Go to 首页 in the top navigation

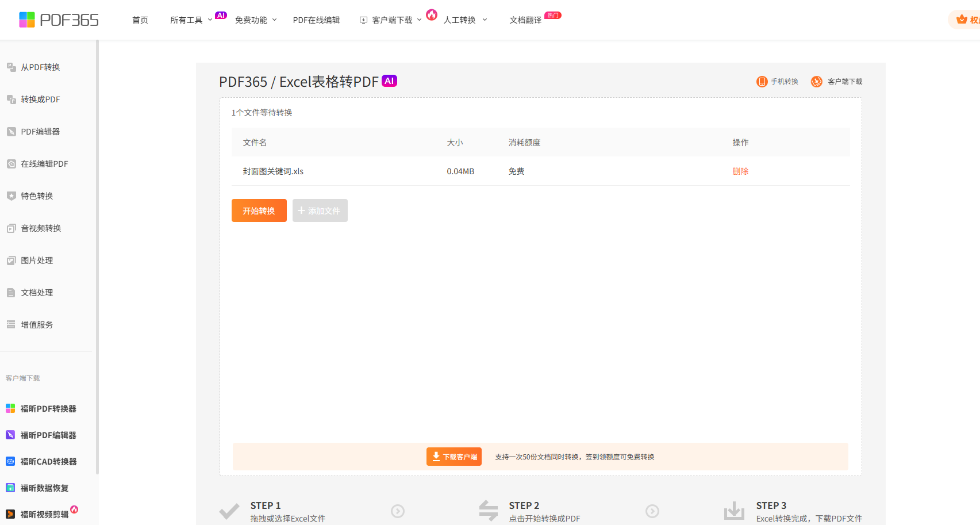pyautogui.click(x=140, y=20)
